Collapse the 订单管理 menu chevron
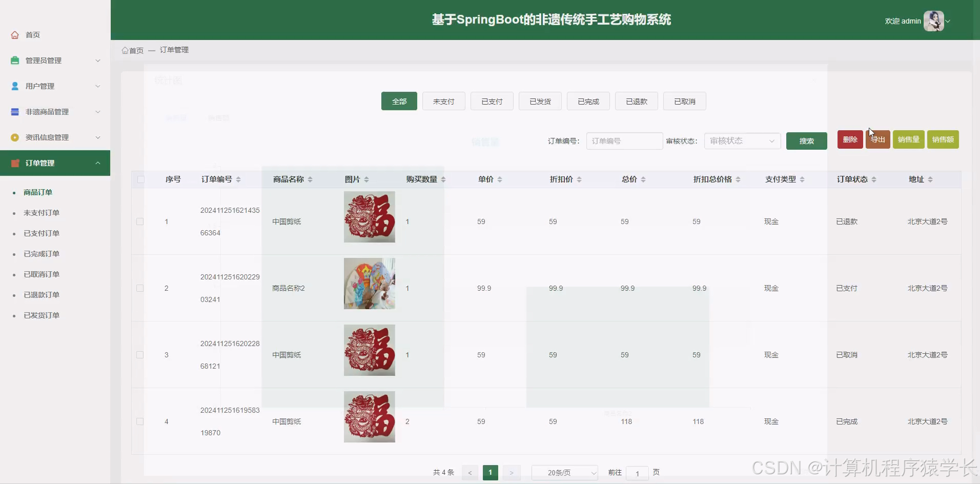This screenshot has width=980, height=484. [97, 163]
